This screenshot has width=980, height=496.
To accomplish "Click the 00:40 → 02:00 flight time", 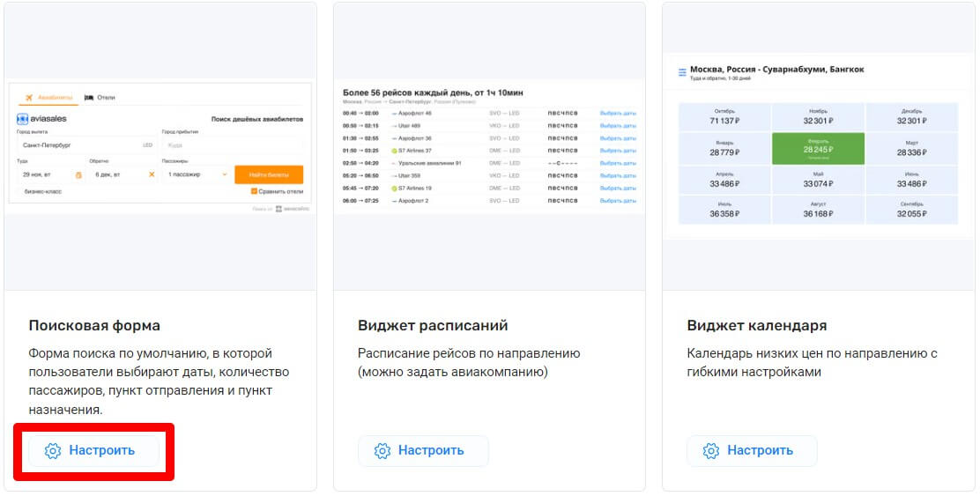I will click(x=360, y=114).
